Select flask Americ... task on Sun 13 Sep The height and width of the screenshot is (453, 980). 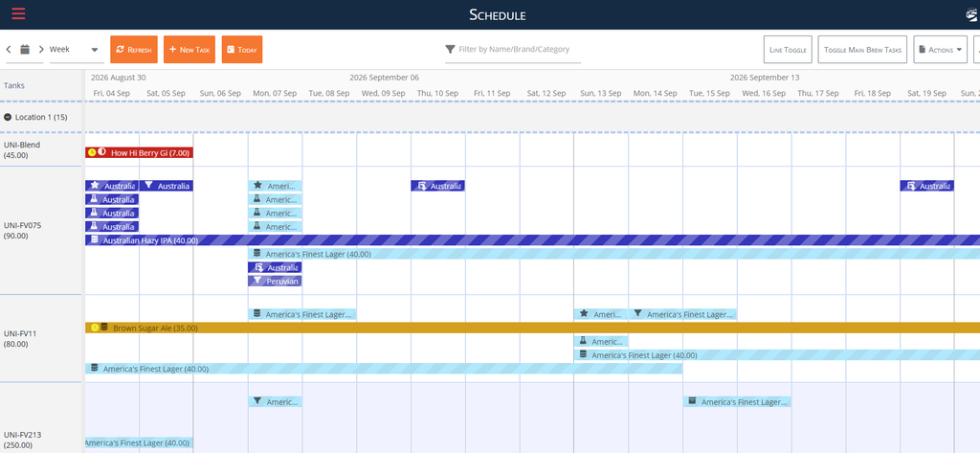tap(601, 342)
